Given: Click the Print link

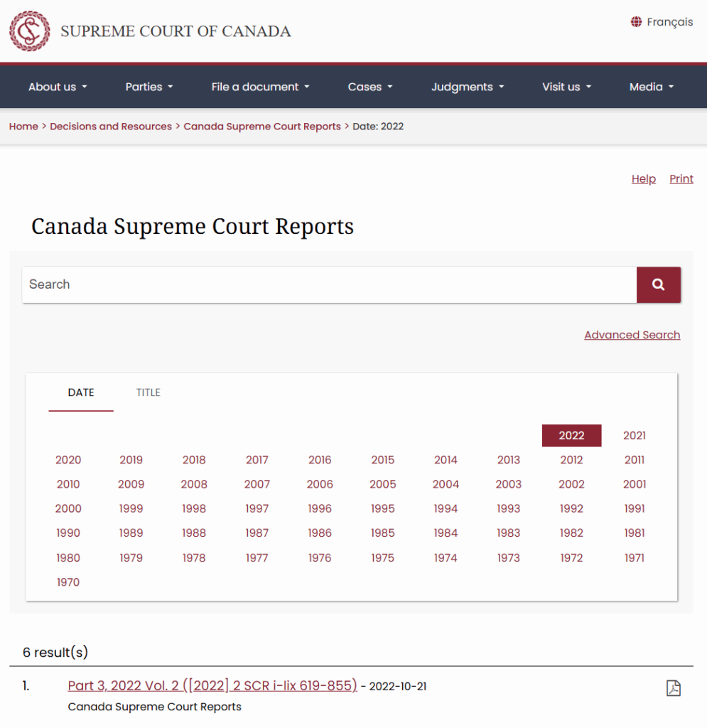Looking at the screenshot, I should tap(681, 179).
